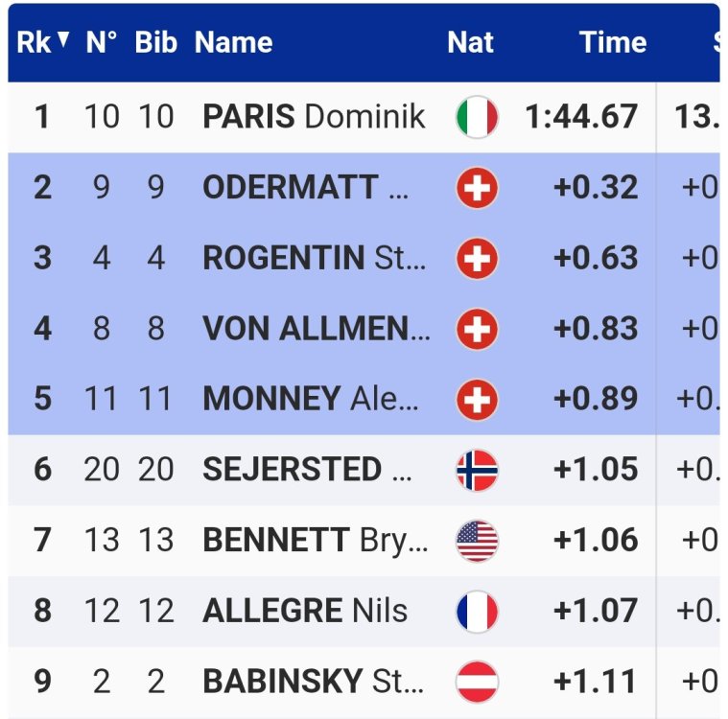The image size is (728, 719).
Task: Sort table by Name header
Action: (233, 42)
